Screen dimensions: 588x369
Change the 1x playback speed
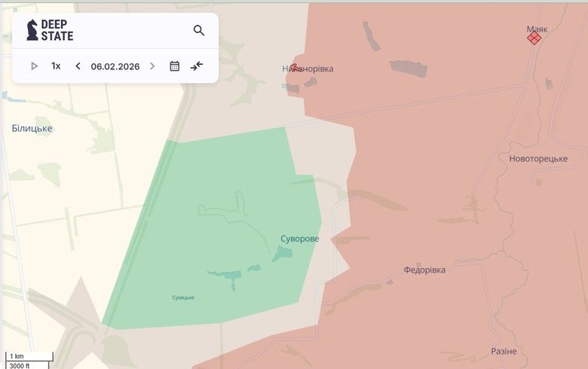56,66
